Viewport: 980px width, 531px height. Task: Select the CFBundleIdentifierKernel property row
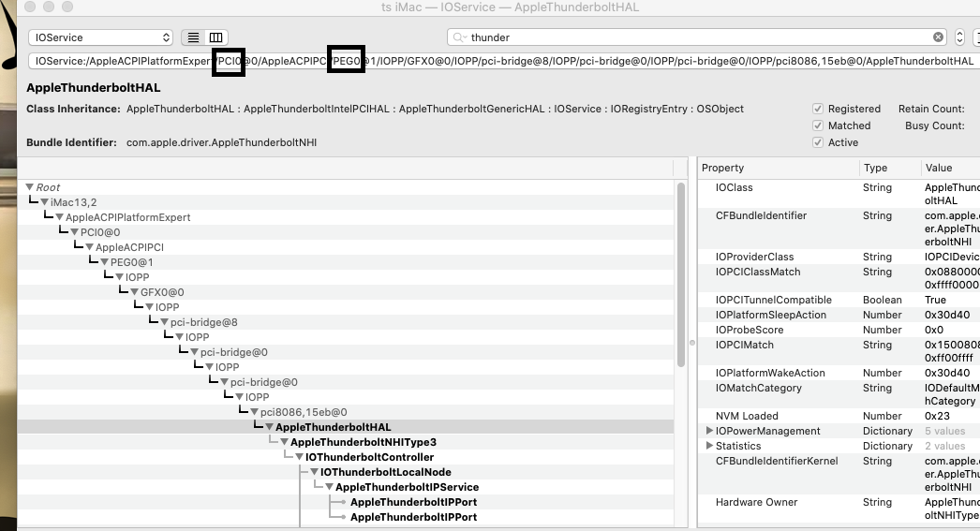coord(839,474)
